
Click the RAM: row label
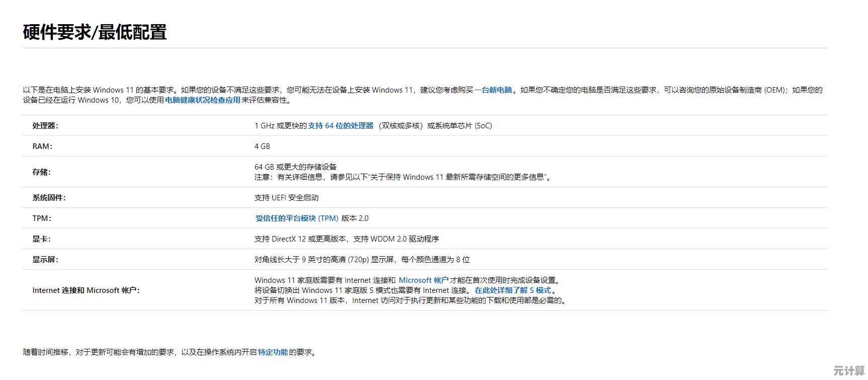tap(42, 146)
